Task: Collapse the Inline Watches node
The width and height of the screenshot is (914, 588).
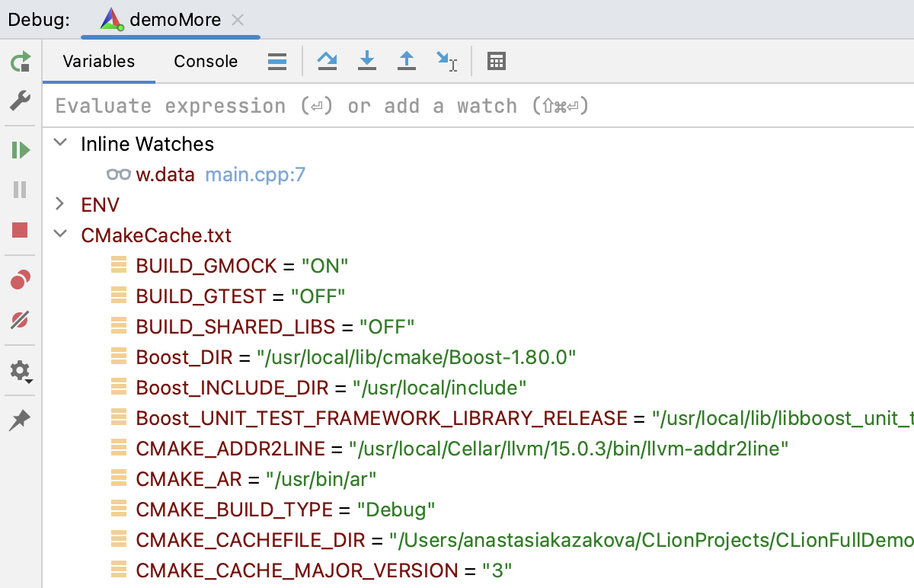Action: point(62,143)
